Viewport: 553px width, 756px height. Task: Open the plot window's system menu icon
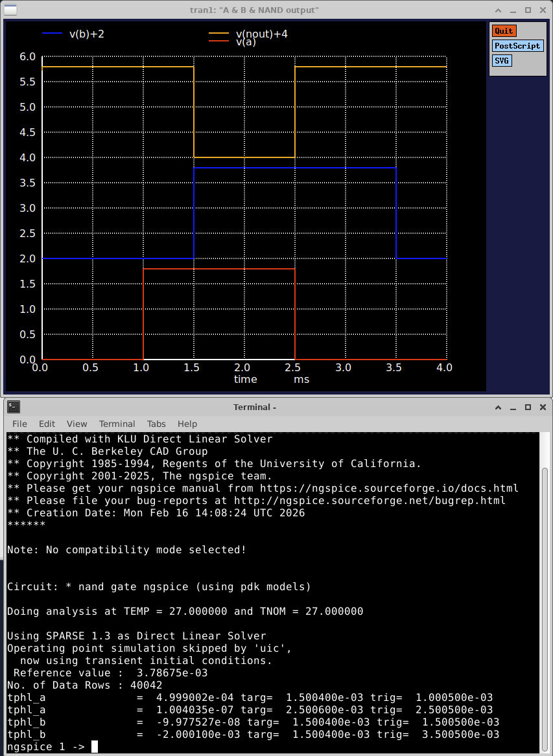tap(10, 10)
